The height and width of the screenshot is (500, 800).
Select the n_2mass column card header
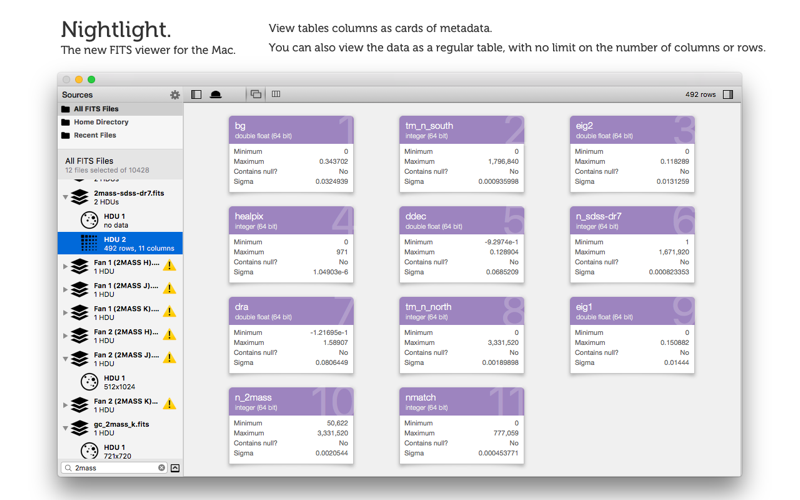tap(291, 402)
